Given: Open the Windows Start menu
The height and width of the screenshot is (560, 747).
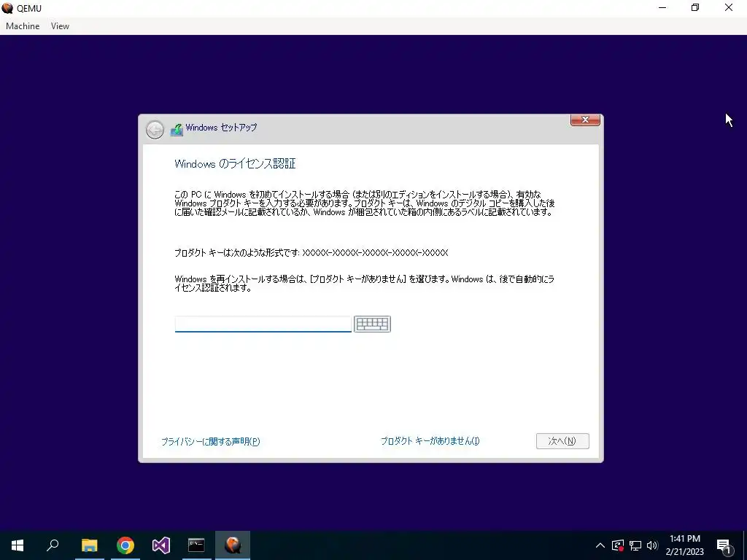Looking at the screenshot, I should click(x=18, y=545).
